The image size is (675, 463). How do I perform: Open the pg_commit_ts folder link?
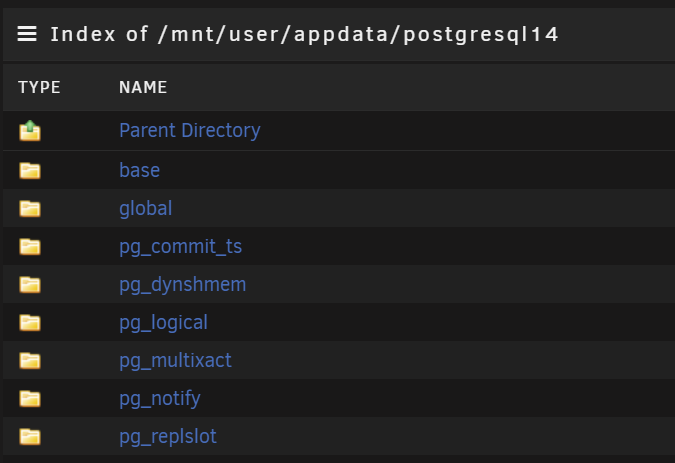pyautogui.click(x=180, y=247)
